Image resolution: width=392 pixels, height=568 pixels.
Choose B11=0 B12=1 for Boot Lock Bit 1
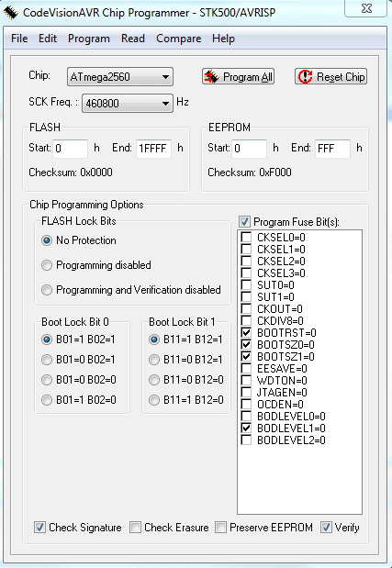(154, 360)
